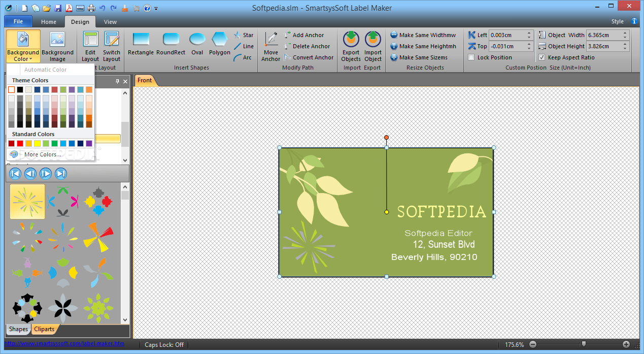644x354 pixels.
Task: Click the New document icon in quick access toolbar
Action: click(24, 8)
